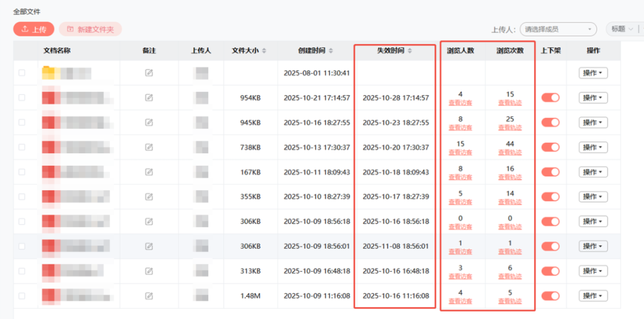The height and width of the screenshot is (319, 644).
Task: Select the checkbox for the 945KB file row
Action: pos(22,122)
